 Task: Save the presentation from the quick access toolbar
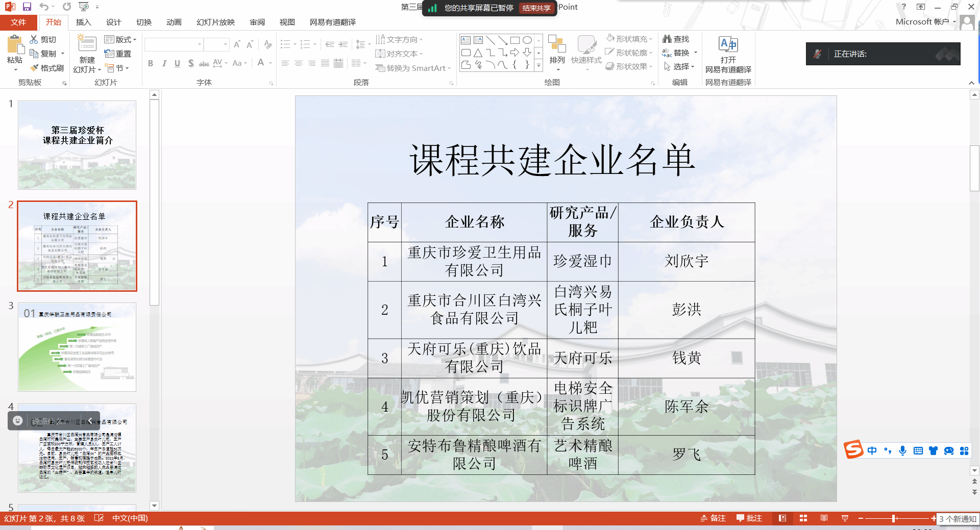pyautogui.click(x=27, y=7)
